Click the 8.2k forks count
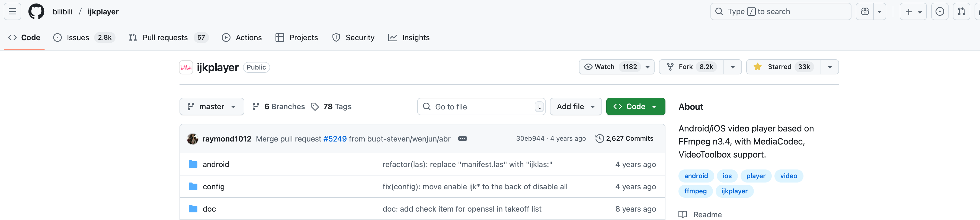The height and width of the screenshot is (220, 980). click(x=706, y=67)
